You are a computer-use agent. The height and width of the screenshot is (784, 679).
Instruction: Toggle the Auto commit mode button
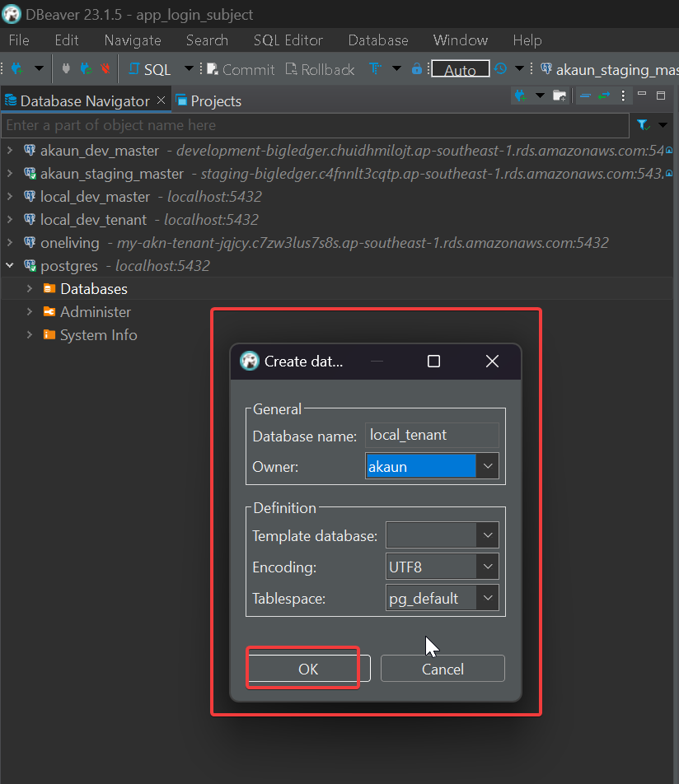(460, 70)
